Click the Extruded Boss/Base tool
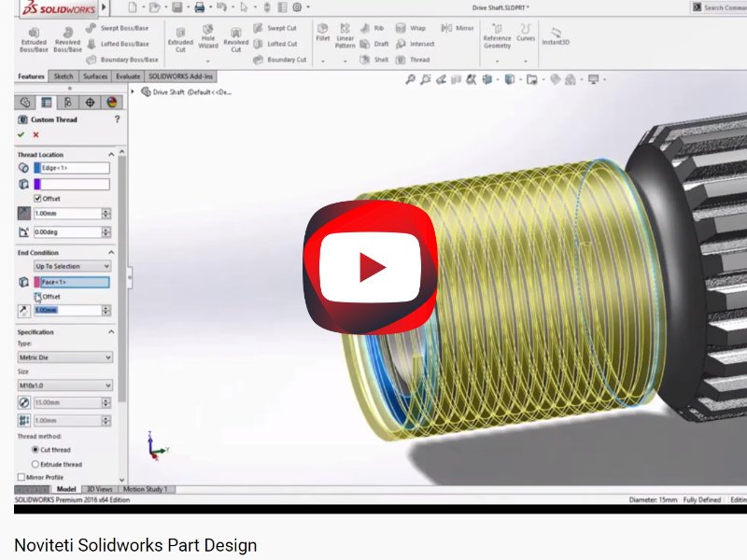 (34, 37)
